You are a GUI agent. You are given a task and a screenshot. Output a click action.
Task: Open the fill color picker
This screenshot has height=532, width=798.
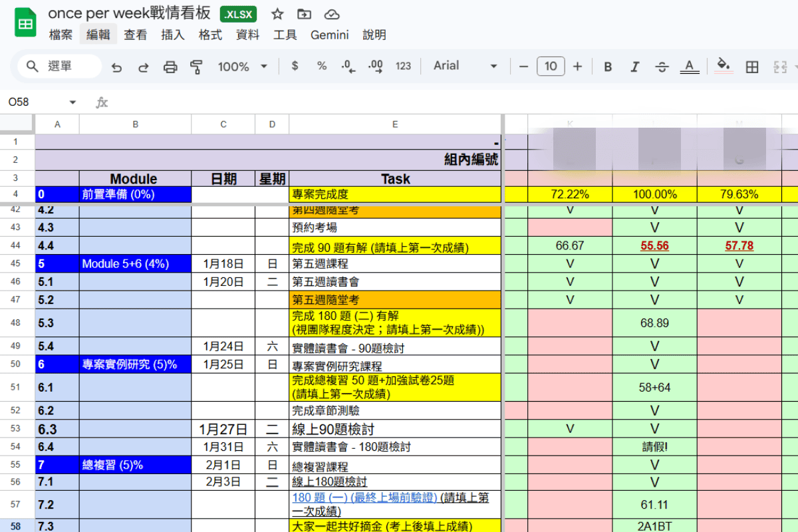[724, 66]
